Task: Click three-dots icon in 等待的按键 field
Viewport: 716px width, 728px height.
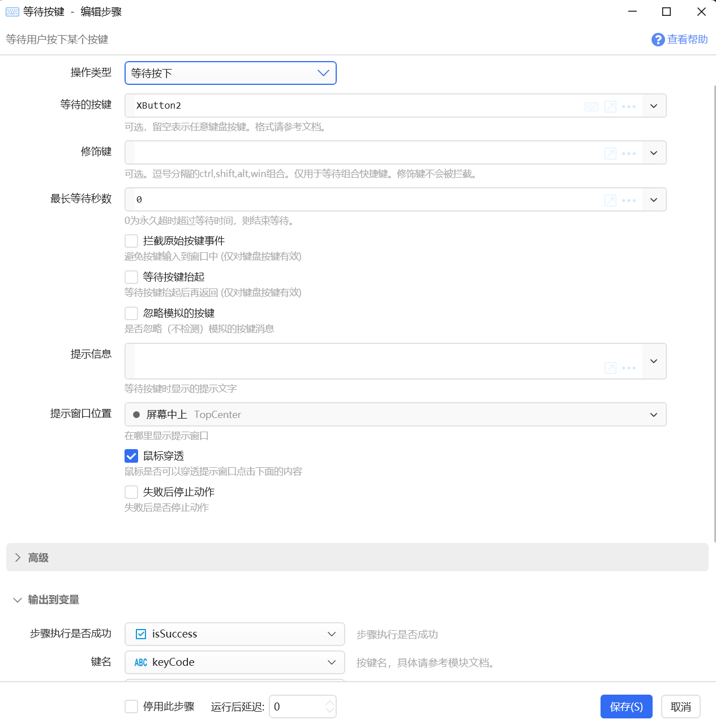Action: click(x=629, y=106)
